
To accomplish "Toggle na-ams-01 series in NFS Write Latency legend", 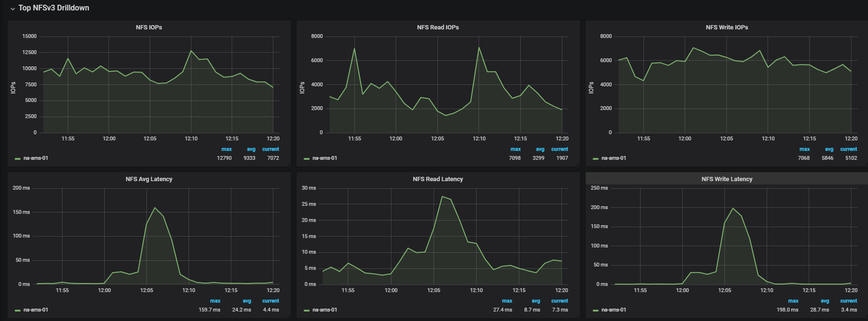I will [614, 310].
